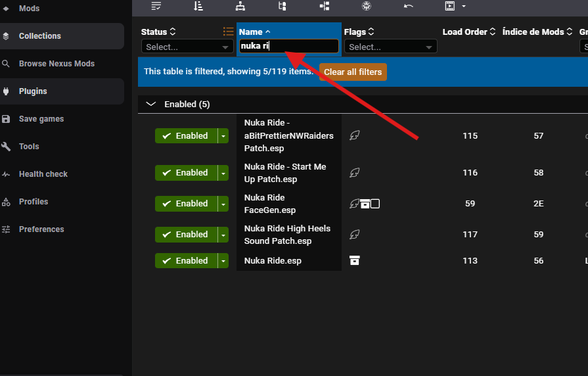Click the archive box icon for Nuka Ride.esp
The height and width of the screenshot is (376, 588).
click(x=354, y=260)
